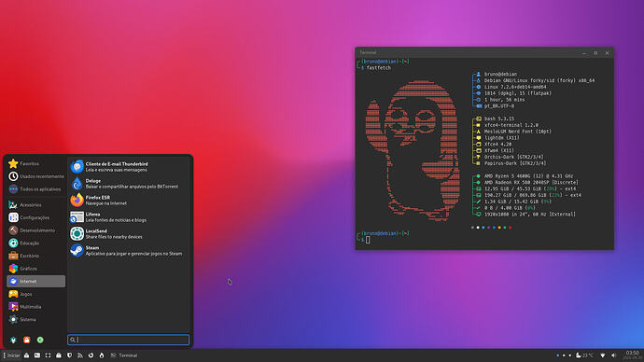Click the 'pt_BR.UTF-8' locale line

[499, 105]
